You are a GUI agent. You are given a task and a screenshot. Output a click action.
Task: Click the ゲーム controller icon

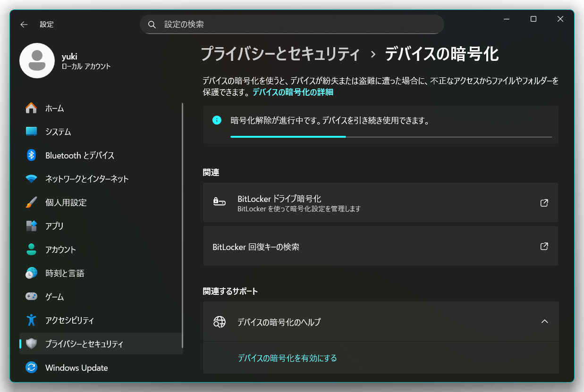[31, 297]
